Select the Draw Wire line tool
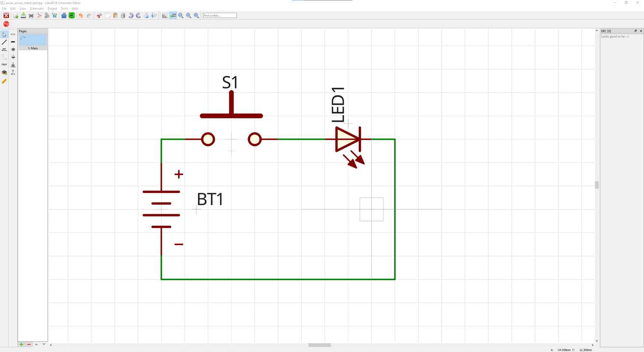The width and height of the screenshot is (644, 352). 4,42
